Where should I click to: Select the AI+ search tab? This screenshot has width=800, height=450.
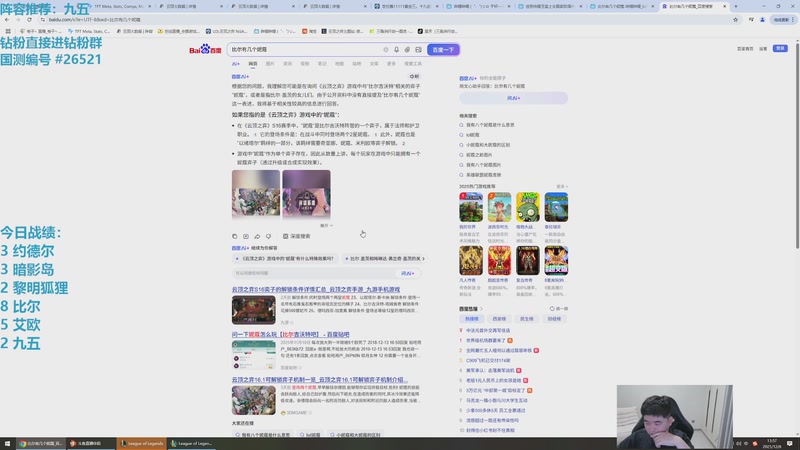tap(236, 64)
